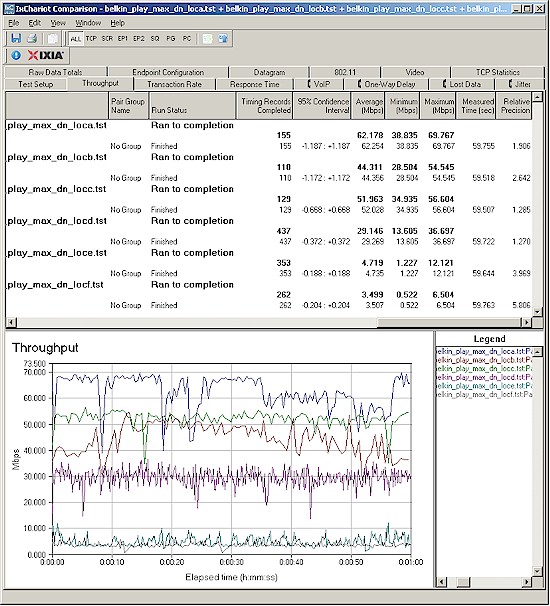Click the Legend panel scroll-down arrow
The width and height of the screenshot is (550, 606).
(538, 571)
